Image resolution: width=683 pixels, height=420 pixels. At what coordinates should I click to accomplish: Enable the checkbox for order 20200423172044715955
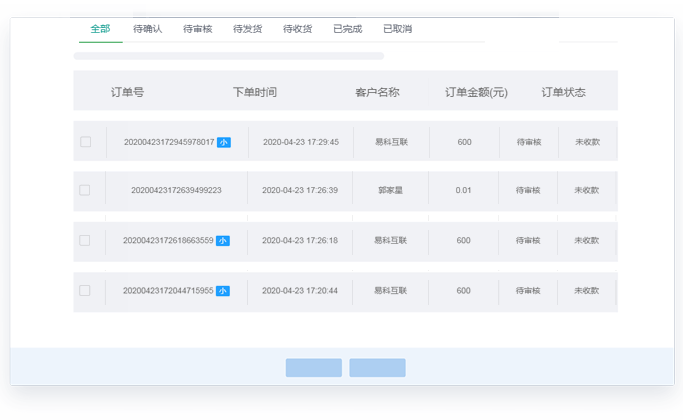coord(85,291)
